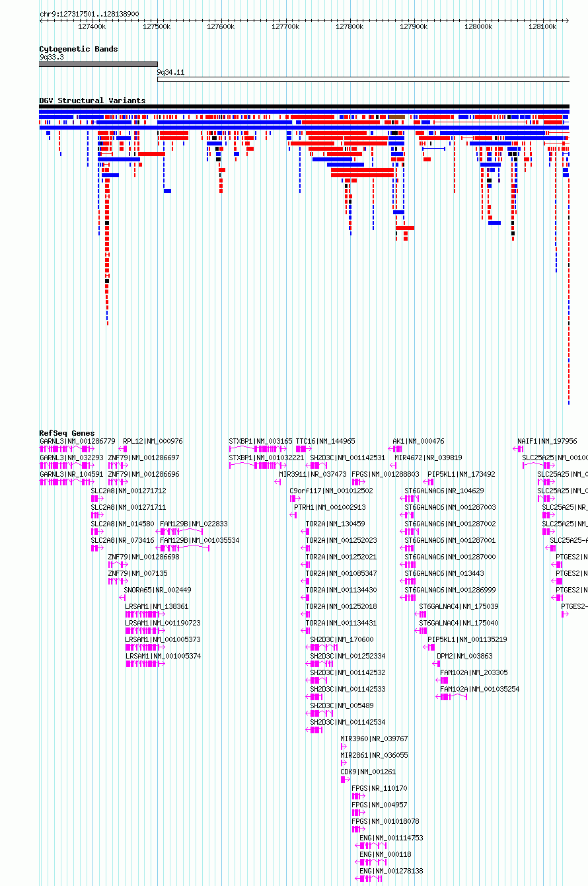Select transcript FAM129B|NM_001035534 label
The width and height of the screenshot is (588, 886).
tap(200, 540)
